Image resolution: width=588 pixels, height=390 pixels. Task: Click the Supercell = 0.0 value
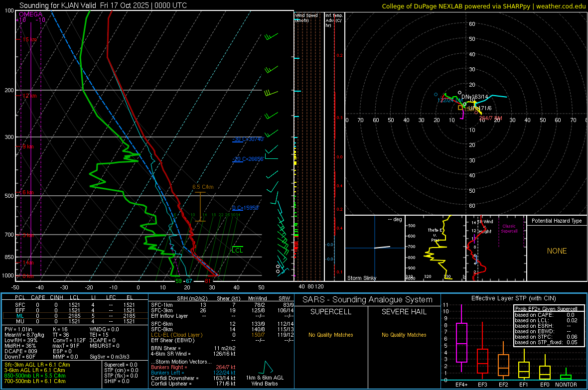tap(121, 365)
